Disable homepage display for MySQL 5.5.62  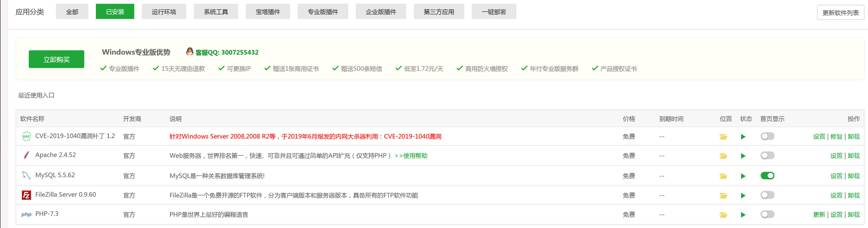tap(767, 176)
